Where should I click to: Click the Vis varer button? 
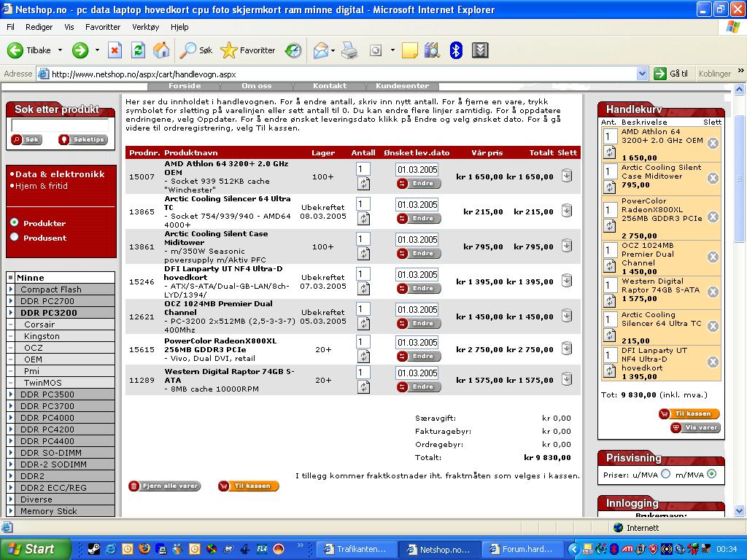[695, 427]
